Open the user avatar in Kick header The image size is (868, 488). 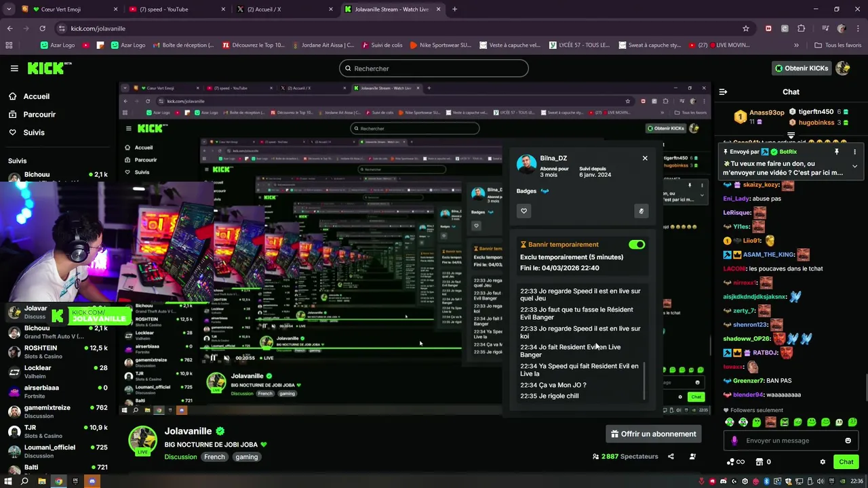pos(843,68)
